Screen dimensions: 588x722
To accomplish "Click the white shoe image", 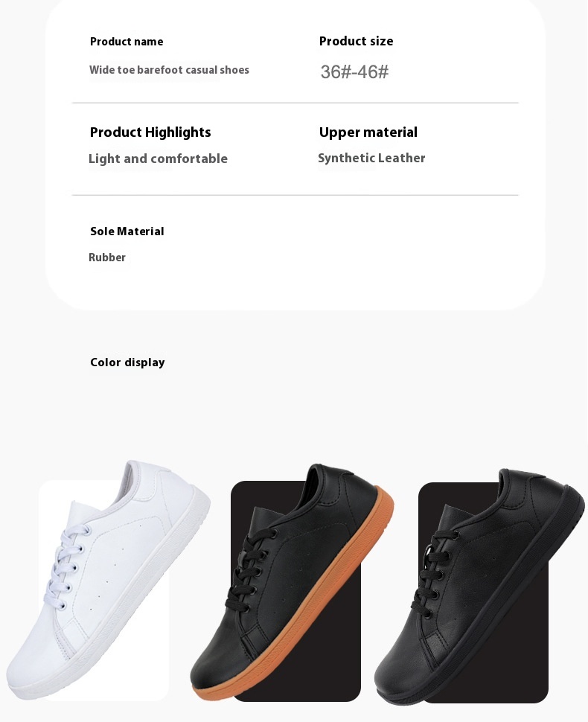I will pos(108,580).
